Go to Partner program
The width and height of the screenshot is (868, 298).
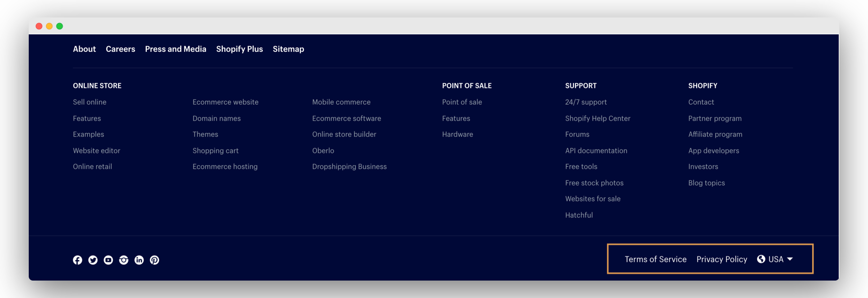click(715, 118)
